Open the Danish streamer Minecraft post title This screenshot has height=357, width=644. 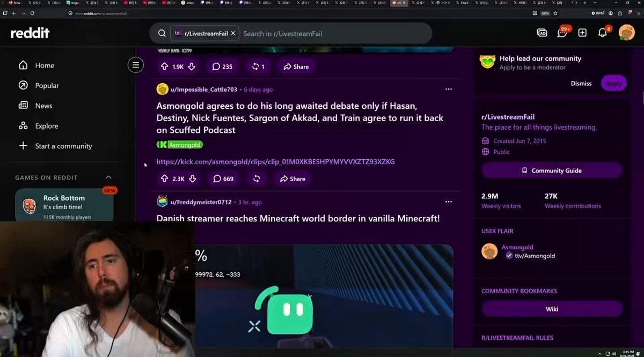coord(298,219)
